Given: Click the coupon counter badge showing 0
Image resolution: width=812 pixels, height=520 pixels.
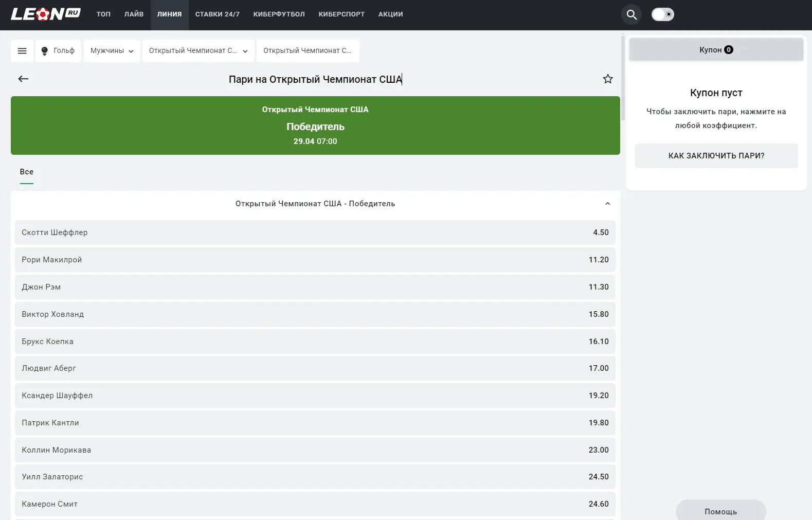Looking at the screenshot, I should click(729, 50).
